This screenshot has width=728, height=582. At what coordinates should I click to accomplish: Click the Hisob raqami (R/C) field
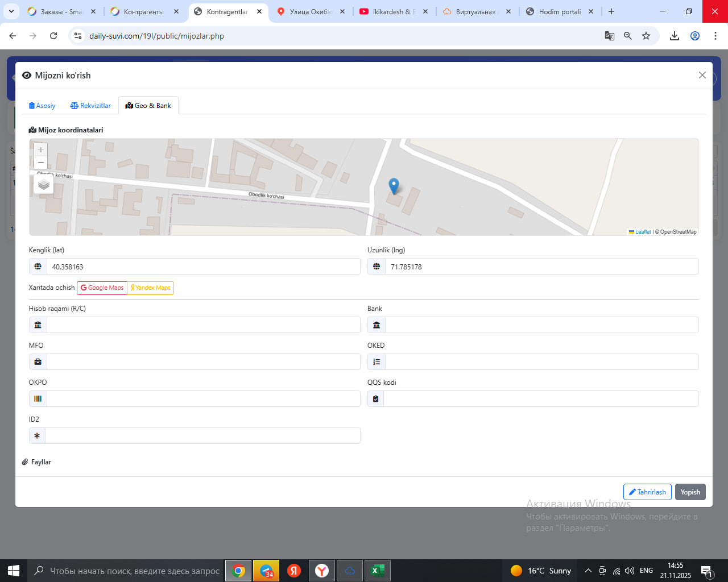click(203, 325)
